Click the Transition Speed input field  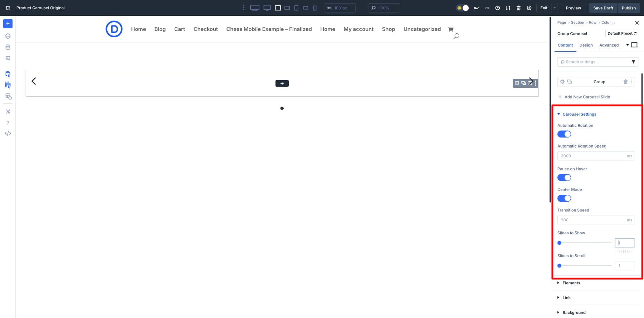point(596,220)
